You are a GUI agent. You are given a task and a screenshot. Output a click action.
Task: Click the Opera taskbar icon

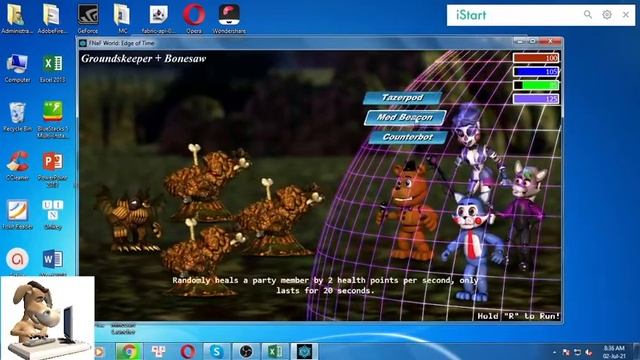(187, 351)
